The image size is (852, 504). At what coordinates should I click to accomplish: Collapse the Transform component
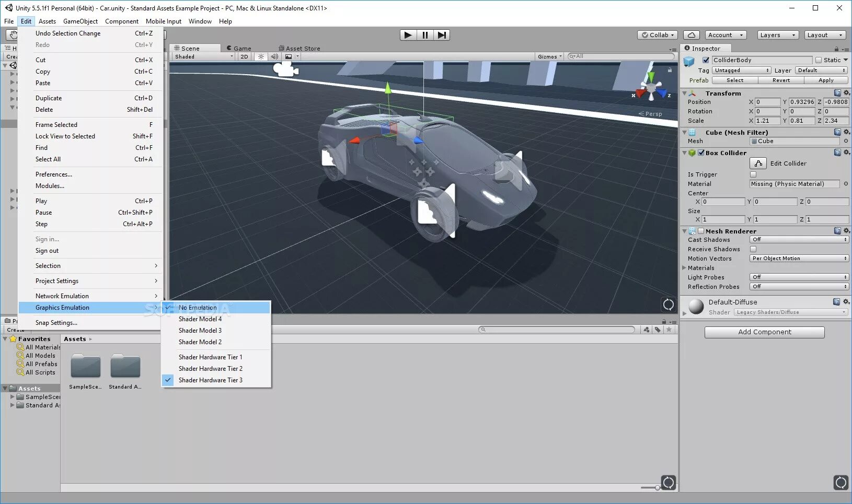[685, 93]
